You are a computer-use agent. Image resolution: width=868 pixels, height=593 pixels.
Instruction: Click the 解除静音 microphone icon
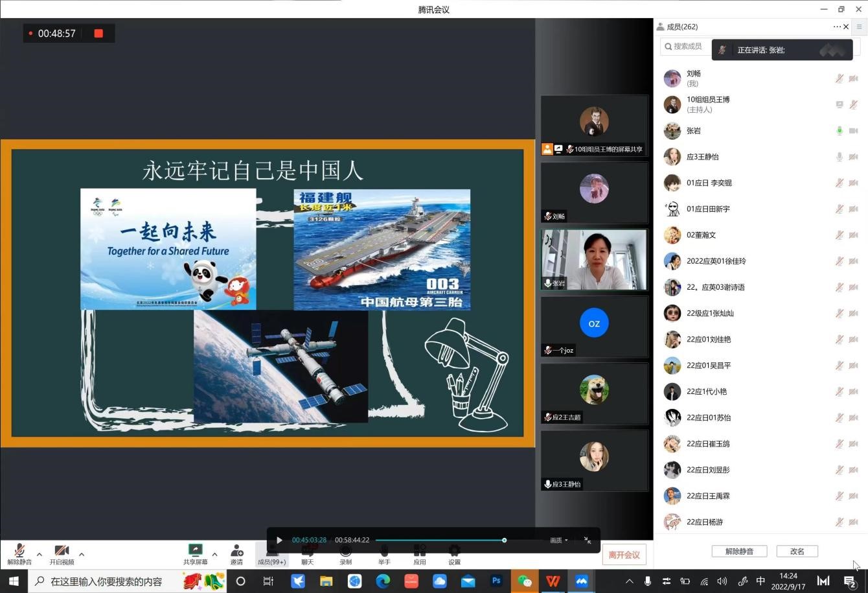coord(19,550)
